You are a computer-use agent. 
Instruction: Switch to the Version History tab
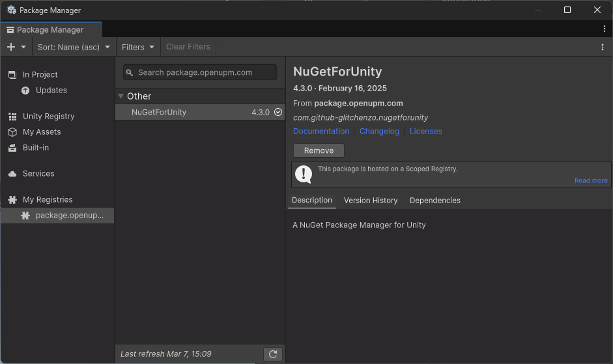[371, 201]
